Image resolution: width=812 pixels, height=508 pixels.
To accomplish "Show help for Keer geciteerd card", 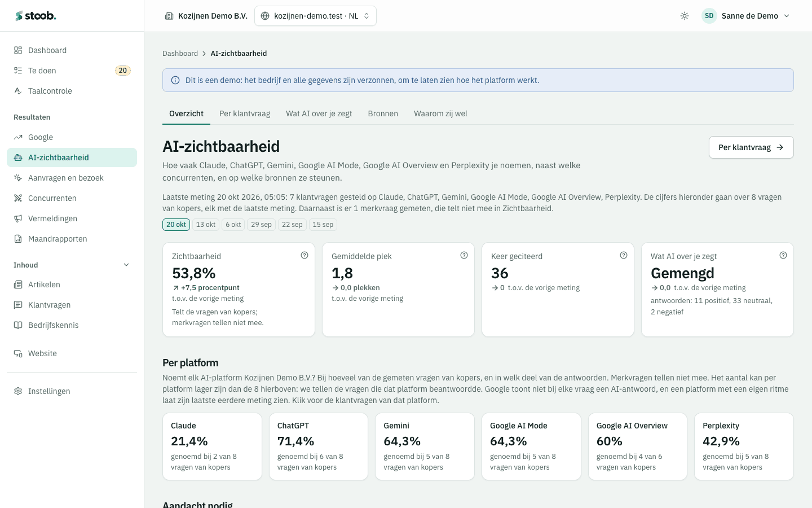I will click(x=624, y=255).
